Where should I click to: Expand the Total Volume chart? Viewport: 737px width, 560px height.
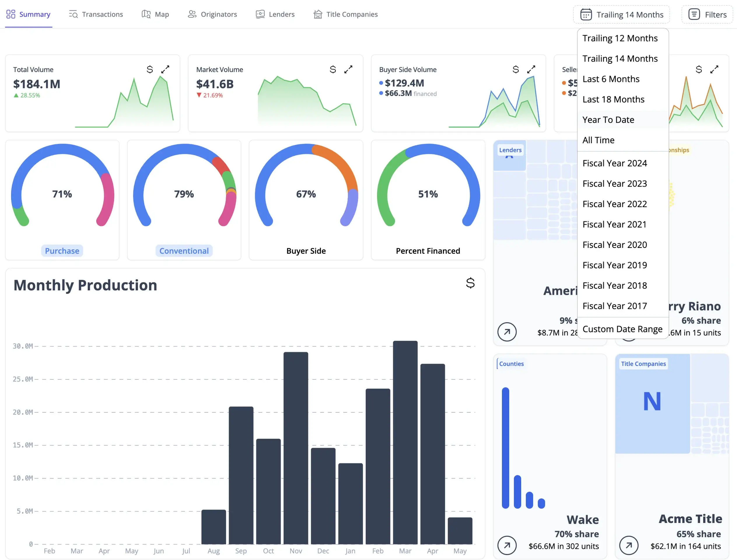[165, 69]
